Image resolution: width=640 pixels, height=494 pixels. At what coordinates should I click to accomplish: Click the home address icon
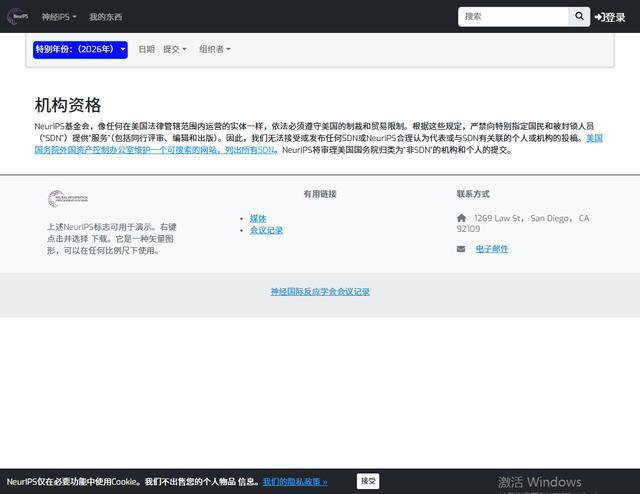tap(461, 218)
